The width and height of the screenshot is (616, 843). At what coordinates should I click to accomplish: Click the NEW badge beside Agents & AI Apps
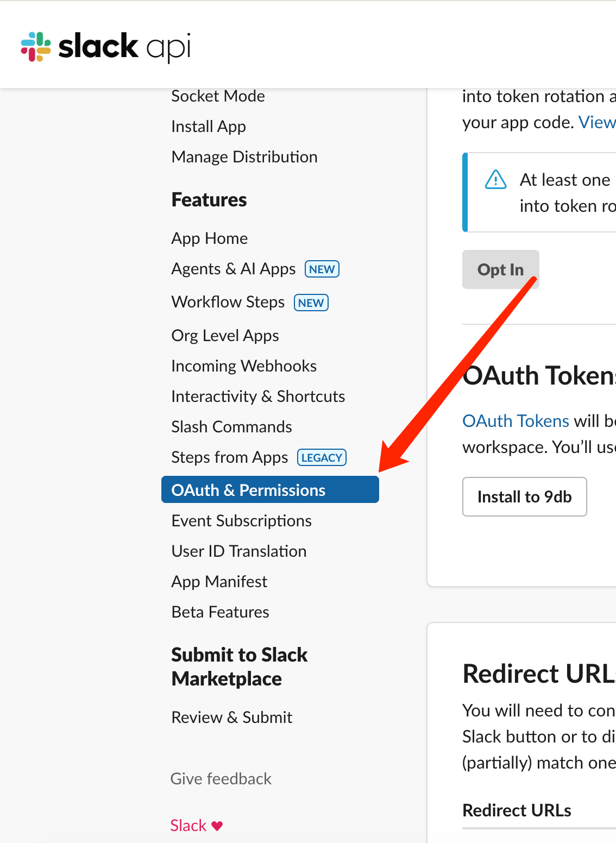(321, 269)
